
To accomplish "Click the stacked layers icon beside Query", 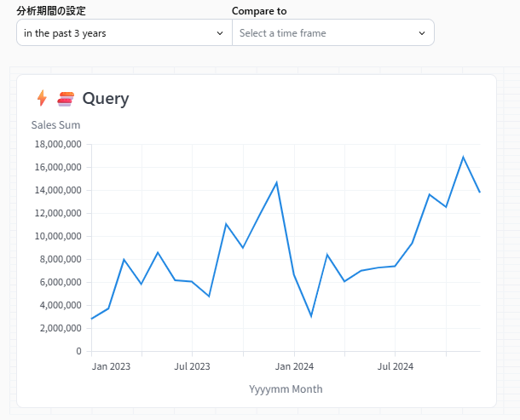I will [x=66, y=99].
